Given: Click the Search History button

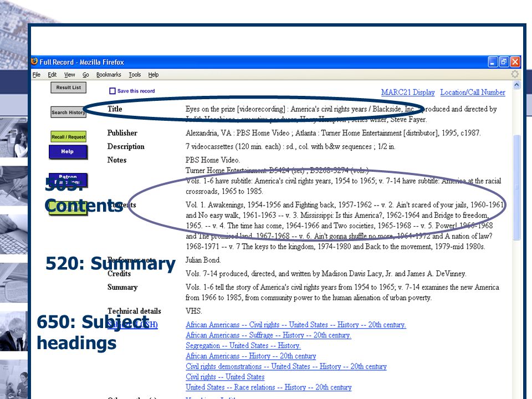Looking at the screenshot, I should pyautogui.click(x=68, y=112).
